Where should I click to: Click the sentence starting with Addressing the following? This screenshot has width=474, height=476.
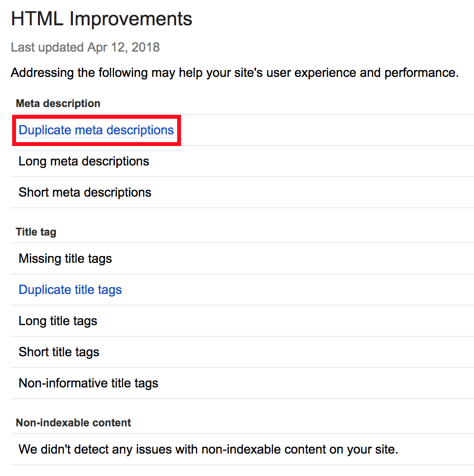point(235,73)
